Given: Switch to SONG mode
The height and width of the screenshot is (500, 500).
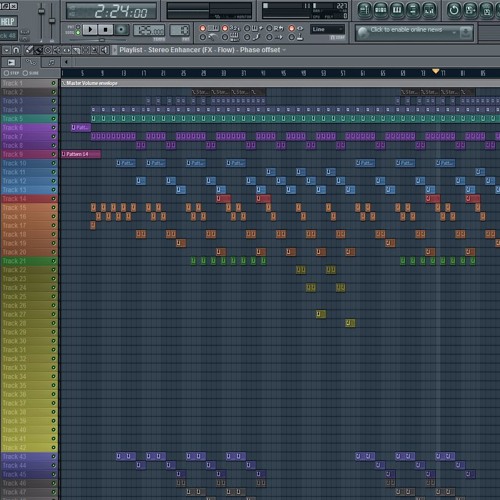Looking at the screenshot, I should (78, 33).
